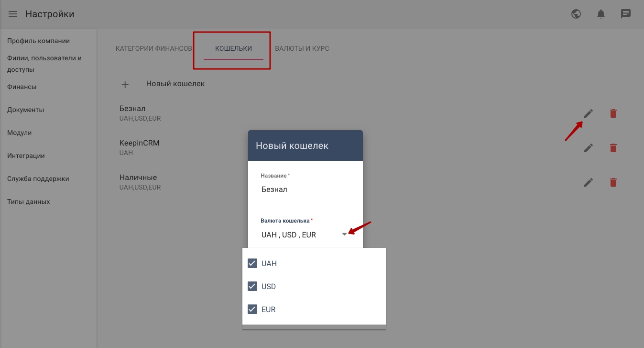Screen dimensions: 644x348
Task: Click the Новый кошелек add link
Action: coord(175,84)
